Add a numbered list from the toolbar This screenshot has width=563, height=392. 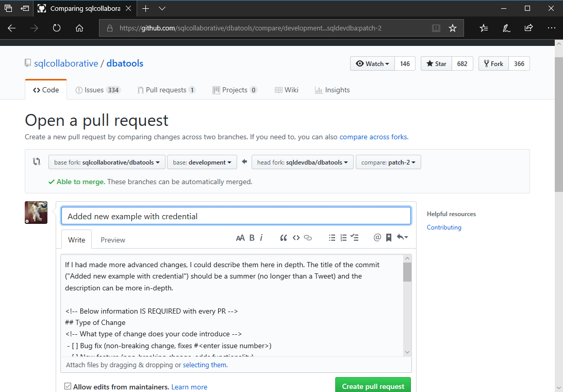343,238
